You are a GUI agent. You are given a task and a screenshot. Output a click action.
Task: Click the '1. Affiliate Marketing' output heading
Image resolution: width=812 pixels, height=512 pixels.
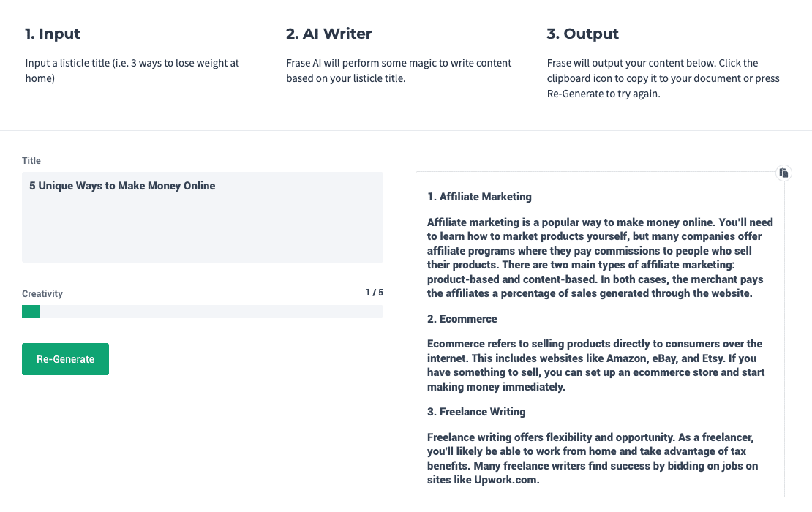click(479, 197)
